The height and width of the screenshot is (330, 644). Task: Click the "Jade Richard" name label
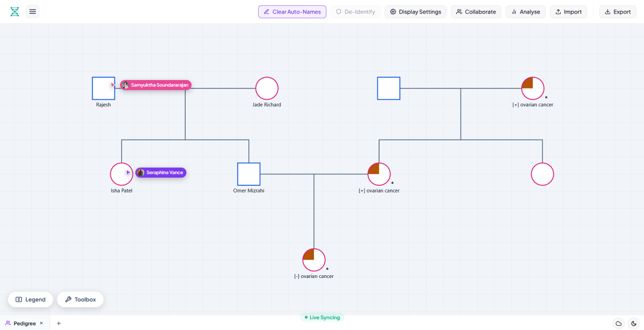point(267,105)
